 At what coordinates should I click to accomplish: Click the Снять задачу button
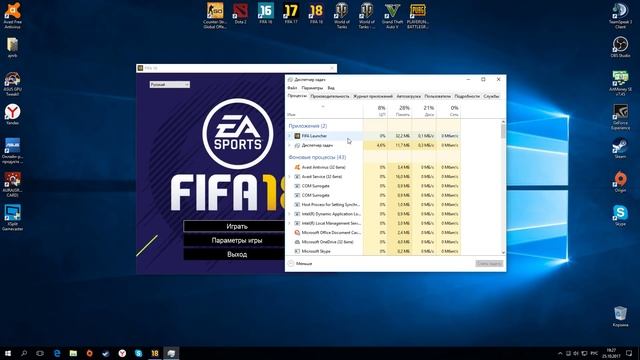489,264
